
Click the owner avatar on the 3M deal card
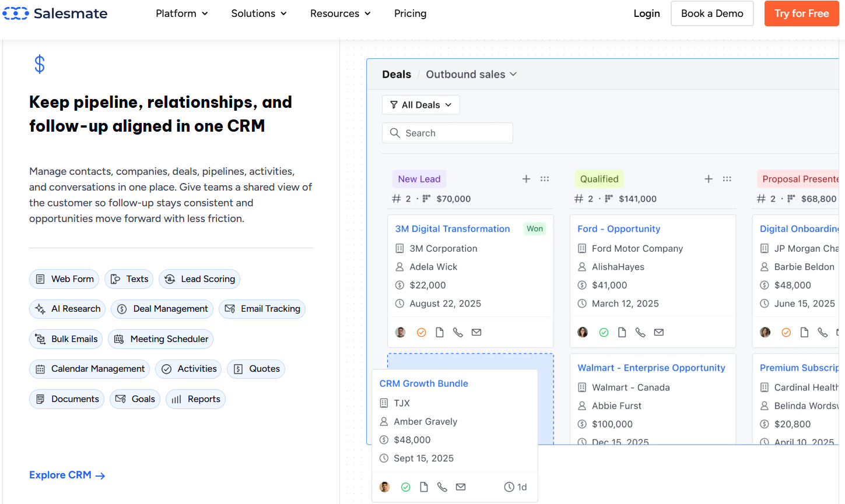(401, 332)
